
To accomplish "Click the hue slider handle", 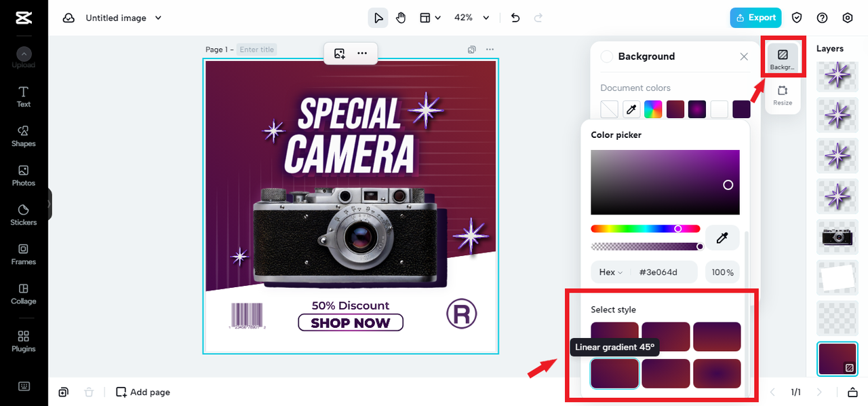I will tap(677, 229).
